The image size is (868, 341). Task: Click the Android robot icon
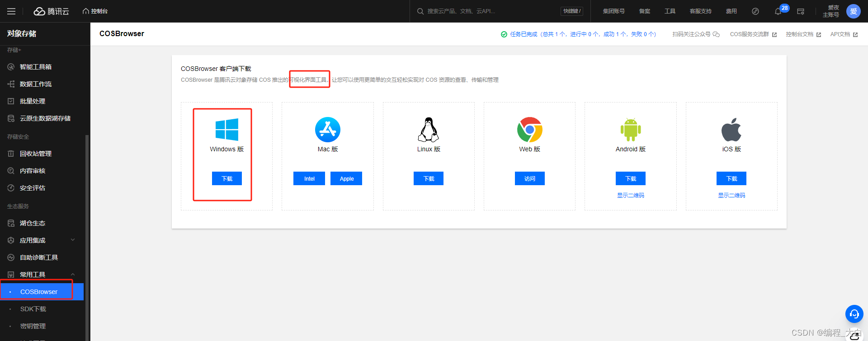(x=631, y=130)
